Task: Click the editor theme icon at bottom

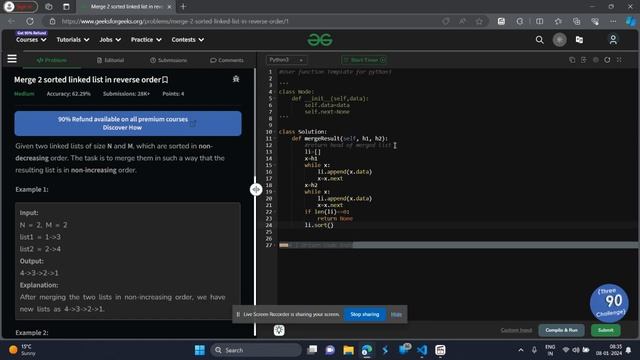Action: pyautogui.click(x=279, y=330)
